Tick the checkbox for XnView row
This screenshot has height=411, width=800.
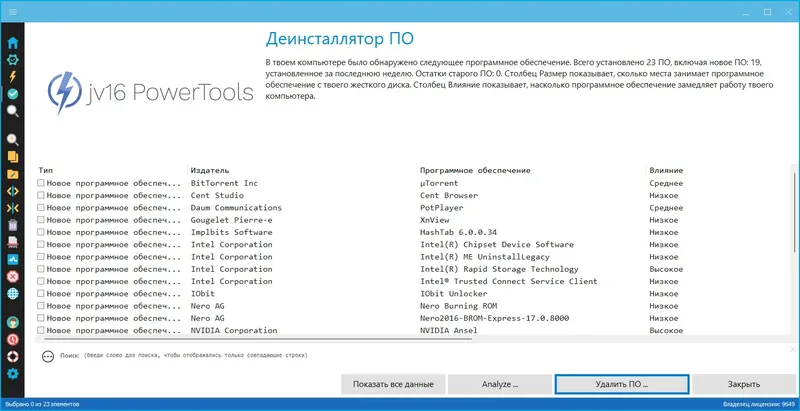(x=41, y=220)
